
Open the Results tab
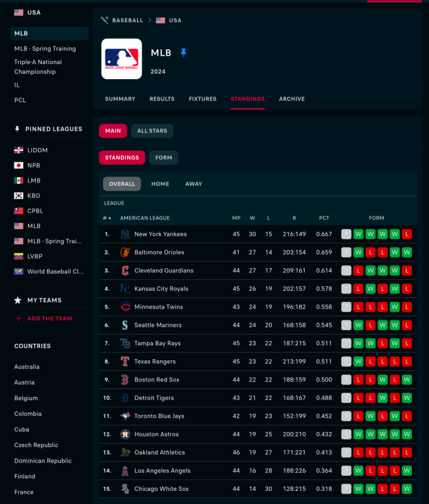click(162, 99)
